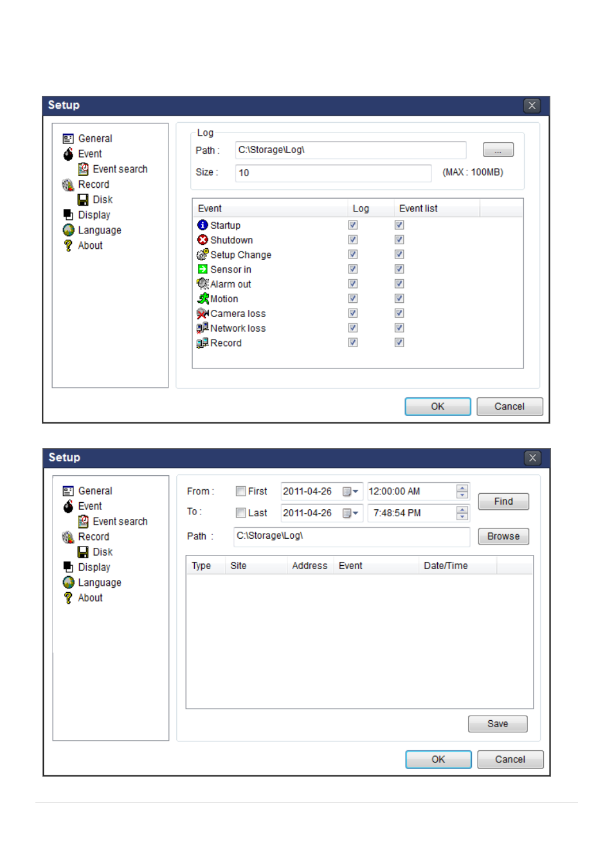The image size is (614, 868).
Task: Select About in lower Setup tree
Action: 91,598
